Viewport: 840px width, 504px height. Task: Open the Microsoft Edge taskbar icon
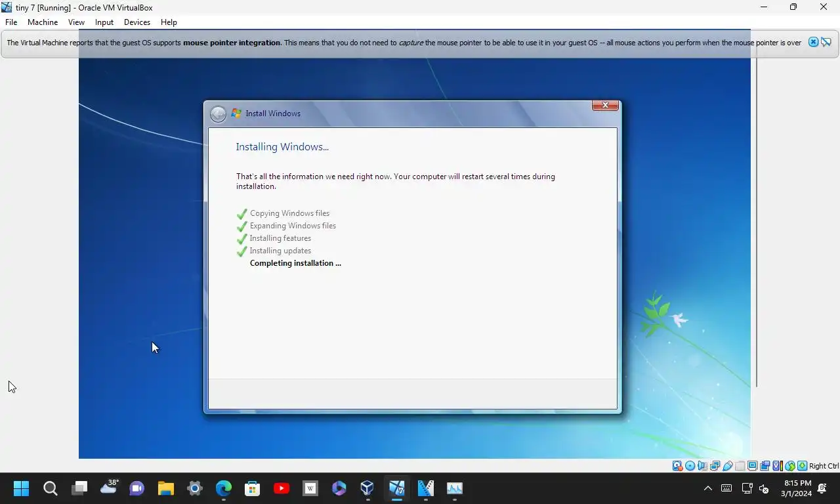(223, 488)
